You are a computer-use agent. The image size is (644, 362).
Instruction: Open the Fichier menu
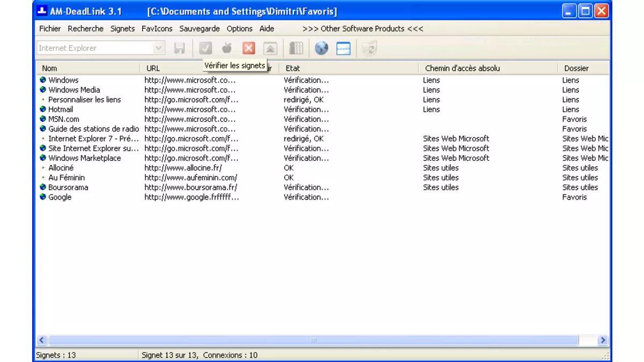tap(49, 28)
